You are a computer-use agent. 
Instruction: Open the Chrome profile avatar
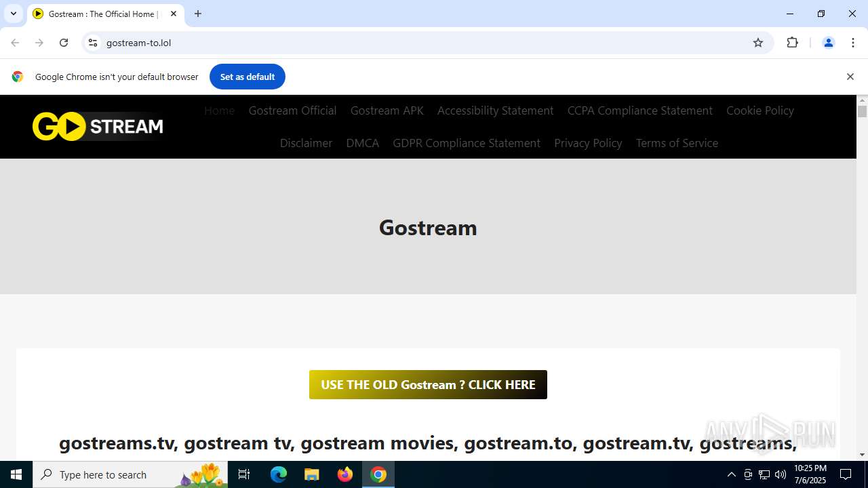click(x=828, y=43)
